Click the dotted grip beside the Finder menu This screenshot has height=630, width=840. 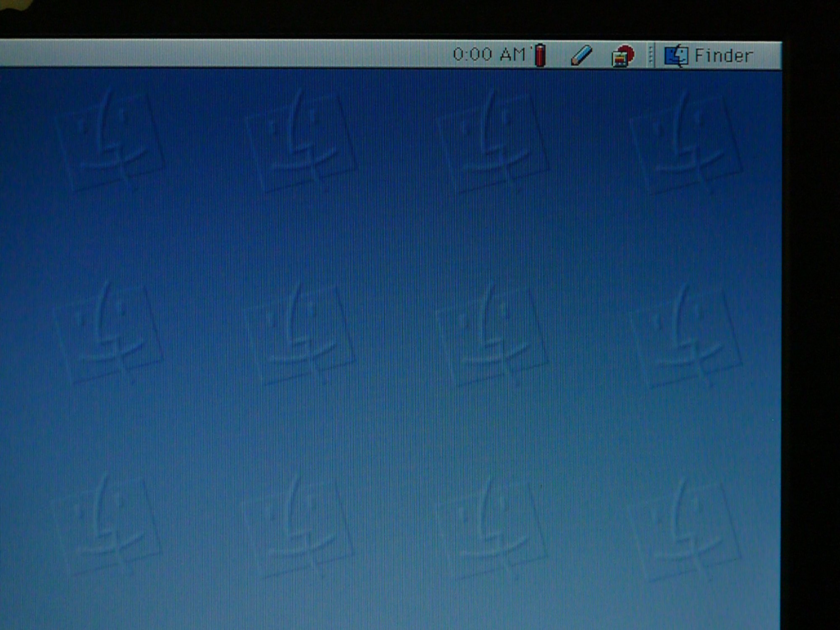651,56
